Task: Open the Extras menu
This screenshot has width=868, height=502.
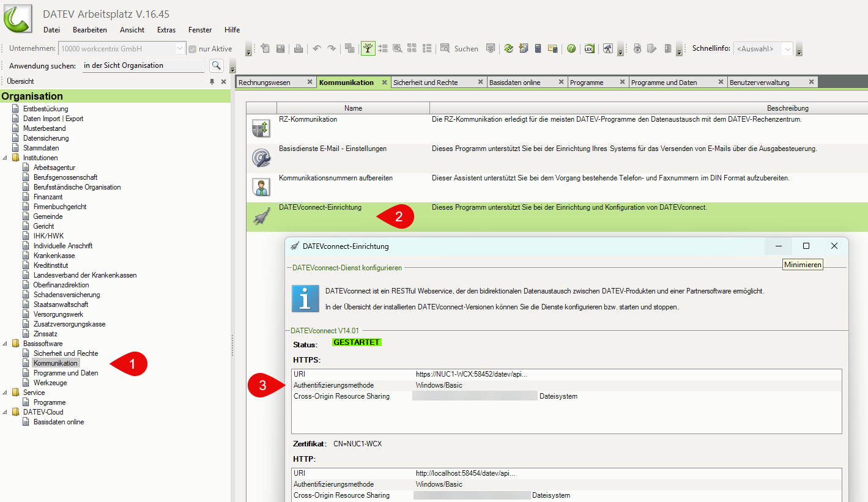Action: [166, 30]
